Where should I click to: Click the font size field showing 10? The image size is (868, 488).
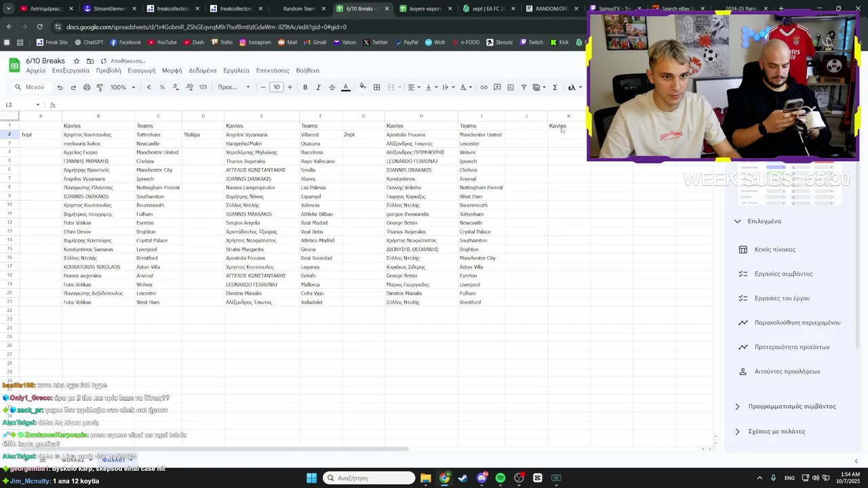276,87
